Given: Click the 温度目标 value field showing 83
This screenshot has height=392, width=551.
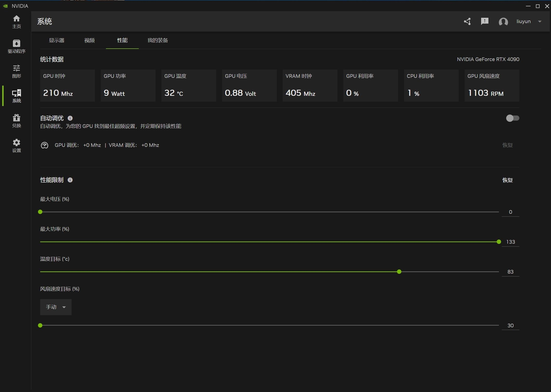Looking at the screenshot, I should 510,272.
